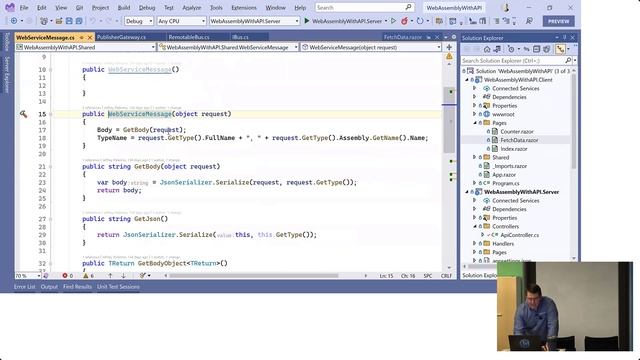Click the error count icon showing 0

tap(65, 276)
